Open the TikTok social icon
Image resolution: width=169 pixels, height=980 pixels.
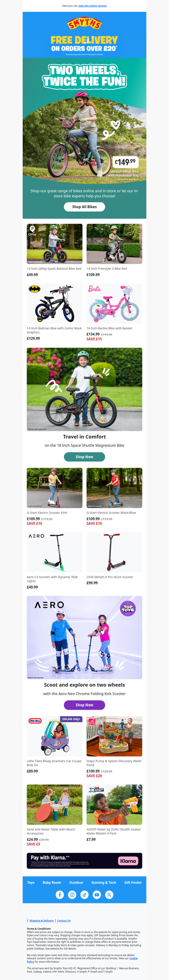point(84,895)
